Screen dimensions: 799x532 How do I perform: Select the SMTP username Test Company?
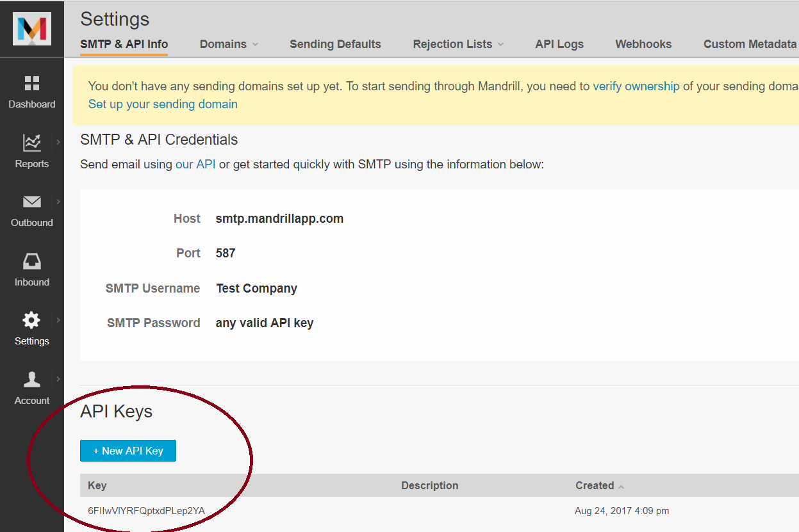point(257,288)
